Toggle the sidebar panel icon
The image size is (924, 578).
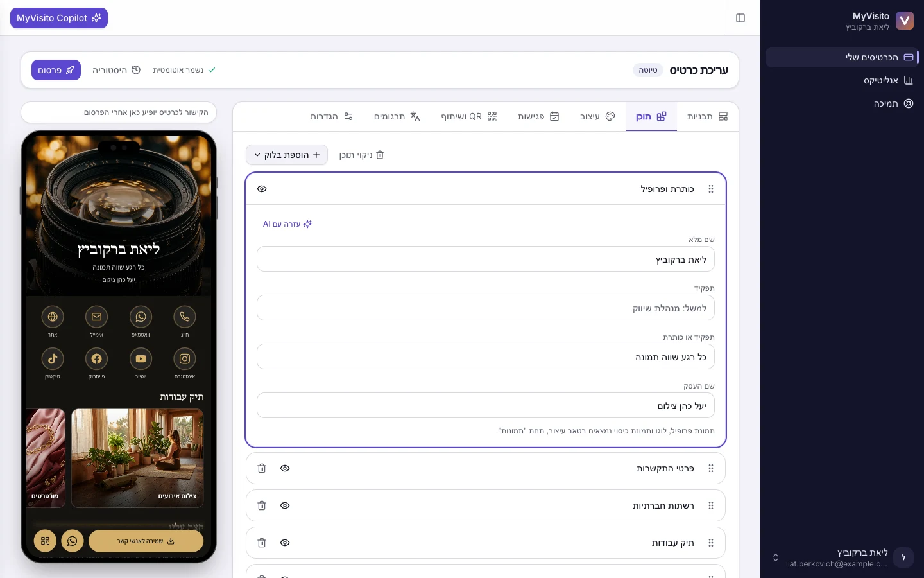740,18
